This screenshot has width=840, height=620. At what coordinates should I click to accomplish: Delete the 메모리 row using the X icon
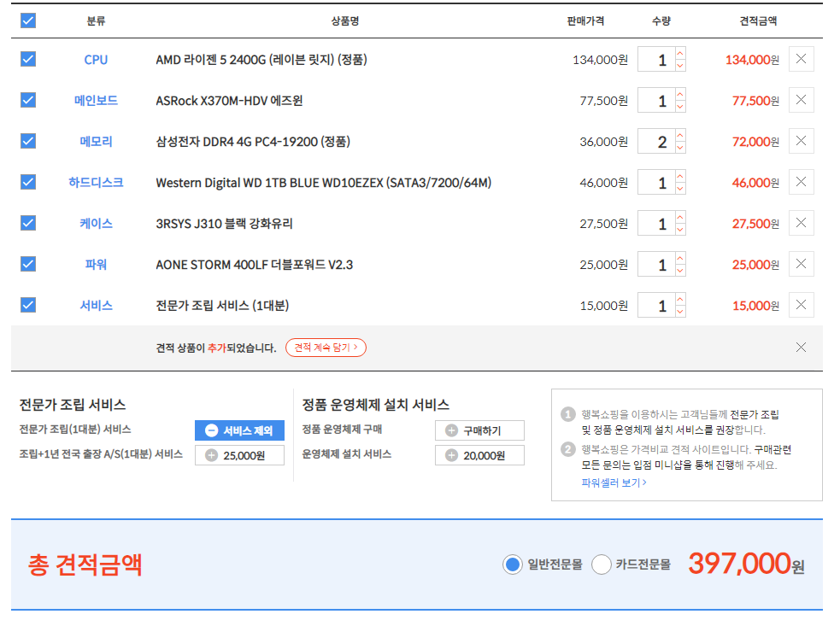[801, 141]
